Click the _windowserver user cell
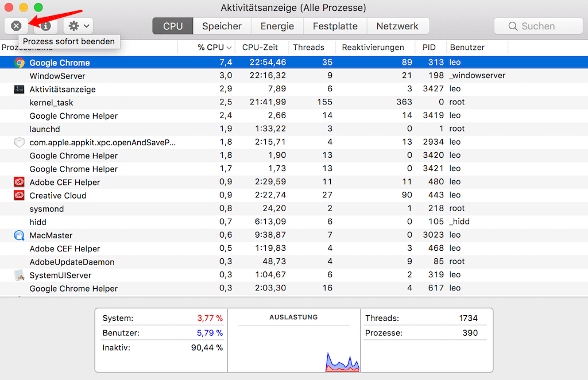Image resolution: width=588 pixels, height=380 pixels. tap(477, 75)
